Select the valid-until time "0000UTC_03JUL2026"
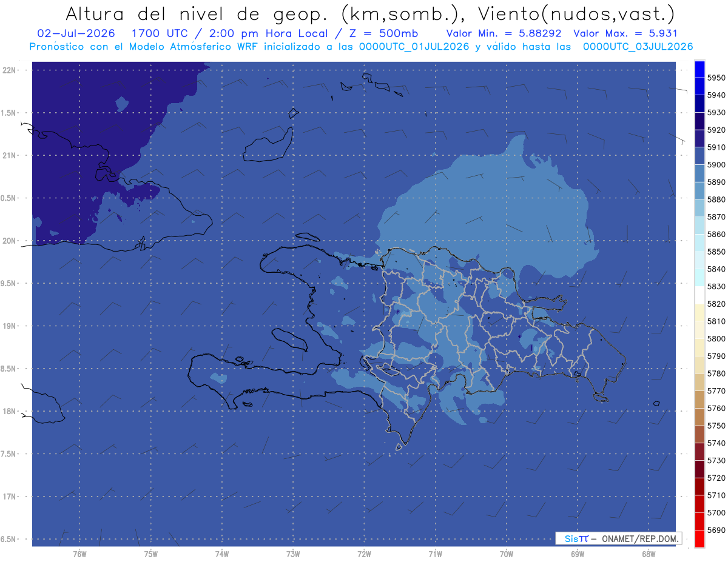 [638, 47]
